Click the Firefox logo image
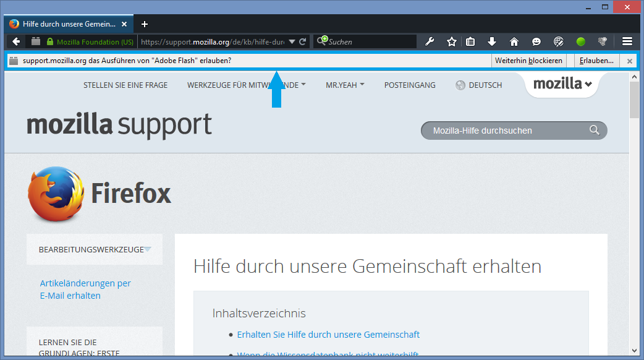The height and width of the screenshot is (360, 644). coord(56,194)
